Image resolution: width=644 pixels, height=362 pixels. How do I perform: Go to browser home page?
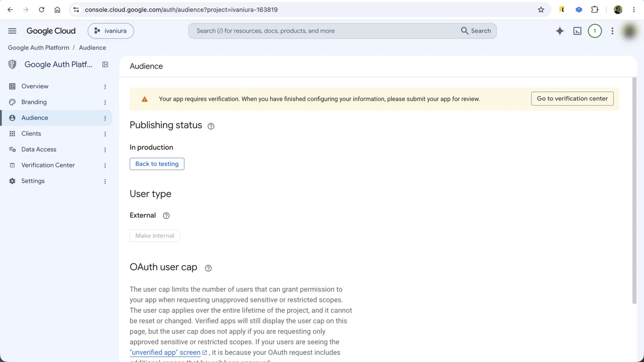(x=57, y=10)
